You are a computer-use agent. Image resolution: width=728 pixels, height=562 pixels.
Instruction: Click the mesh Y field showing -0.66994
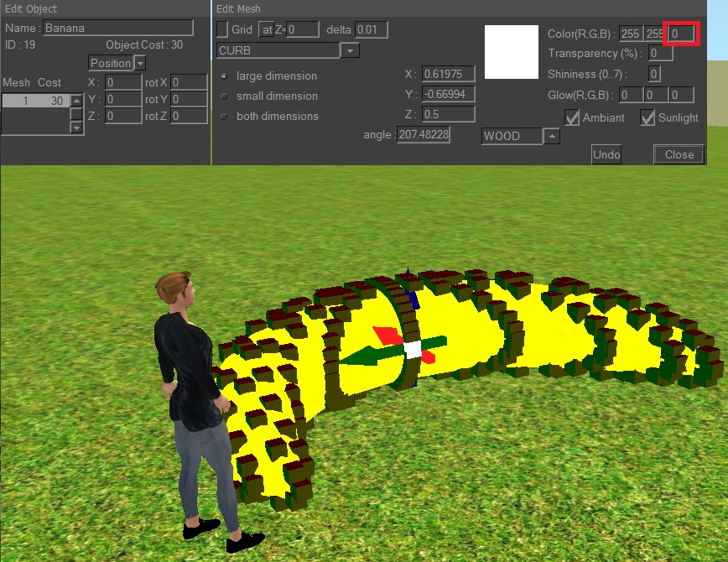pyautogui.click(x=448, y=94)
